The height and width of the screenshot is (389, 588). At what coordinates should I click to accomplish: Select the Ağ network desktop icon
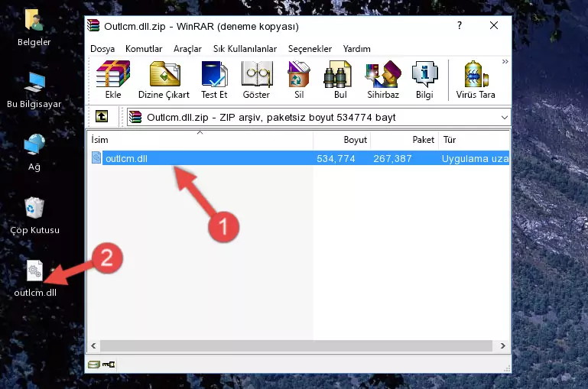pyautogui.click(x=34, y=153)
